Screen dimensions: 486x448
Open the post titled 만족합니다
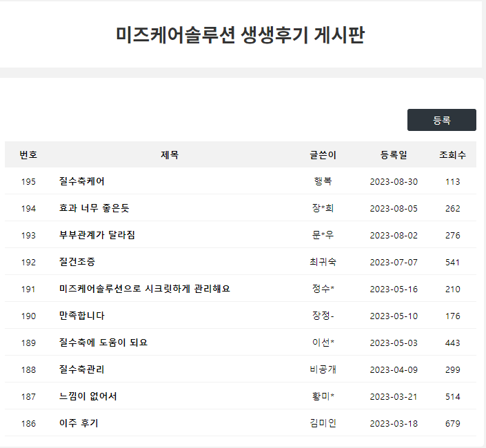pyautogui.click(x=82, y=316)
